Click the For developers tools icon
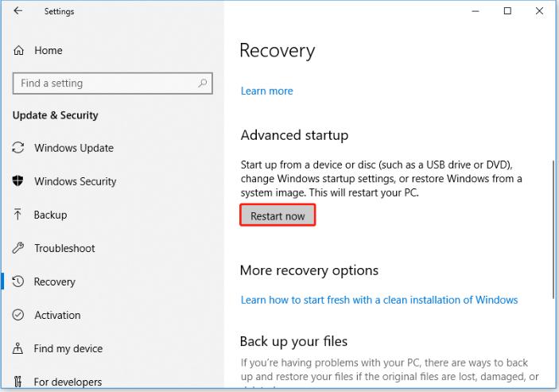Screen dimensions: 559x392 pyautogui.click(x=17, y=382)
